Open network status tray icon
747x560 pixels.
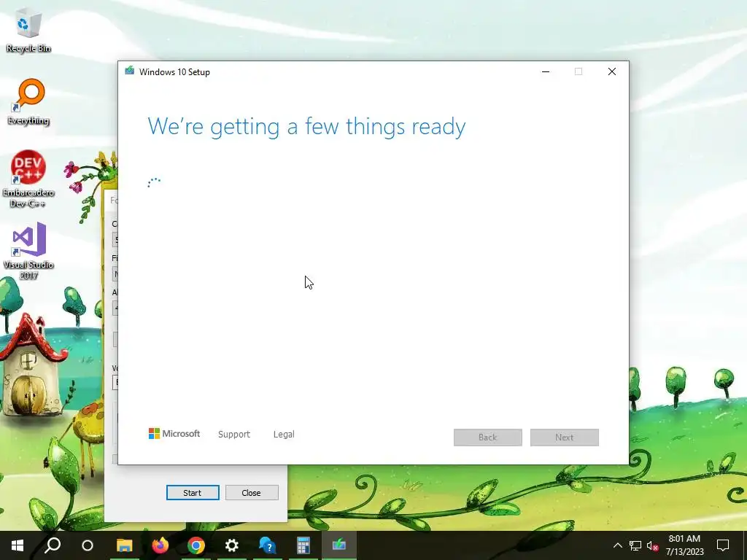[x=635, y=545]
